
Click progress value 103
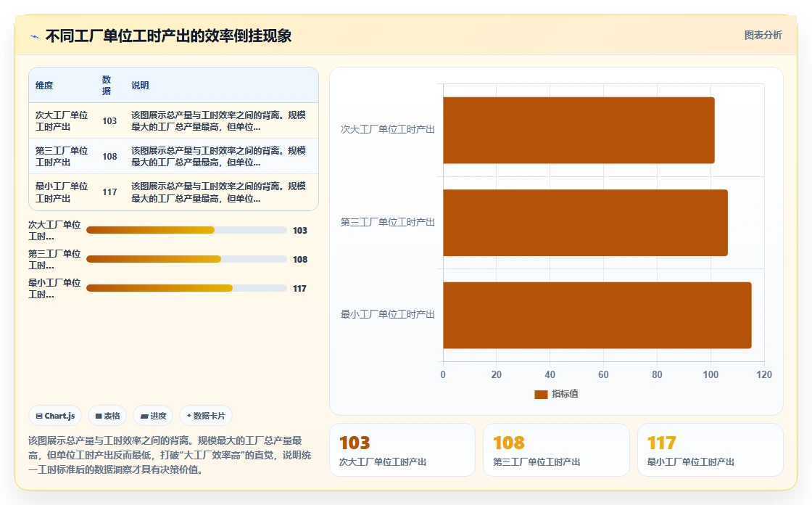(x=300, y=230)
